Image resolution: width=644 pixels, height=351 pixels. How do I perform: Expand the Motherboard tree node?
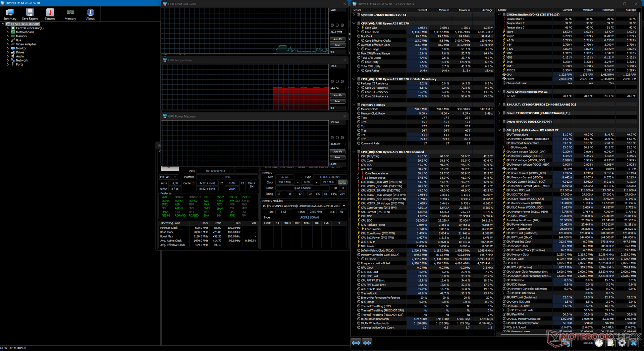[8, 32]
